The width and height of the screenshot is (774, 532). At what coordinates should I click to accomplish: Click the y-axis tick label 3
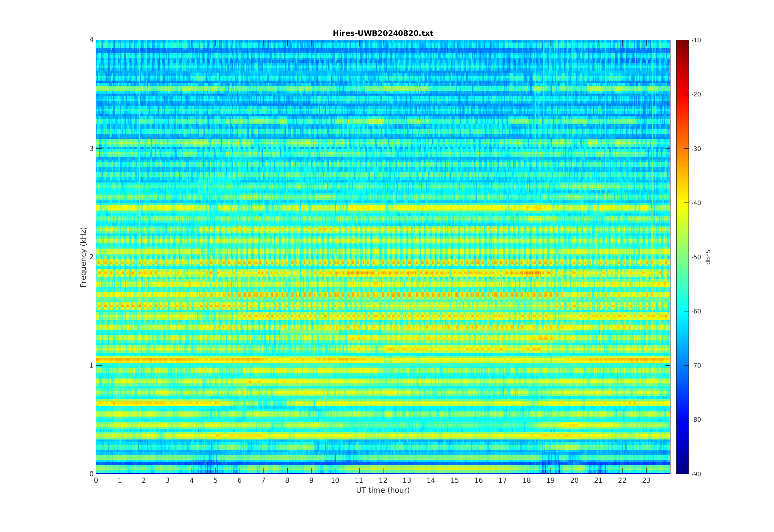point(91,149)
